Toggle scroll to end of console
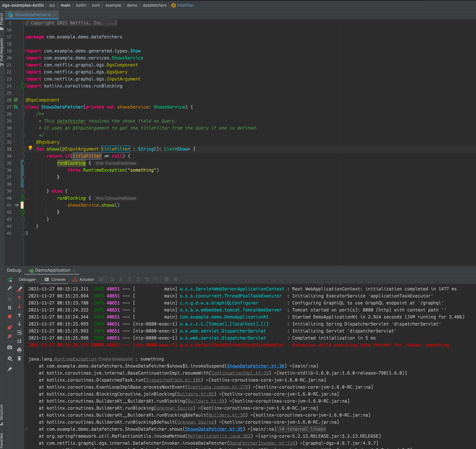 [19, 341]
